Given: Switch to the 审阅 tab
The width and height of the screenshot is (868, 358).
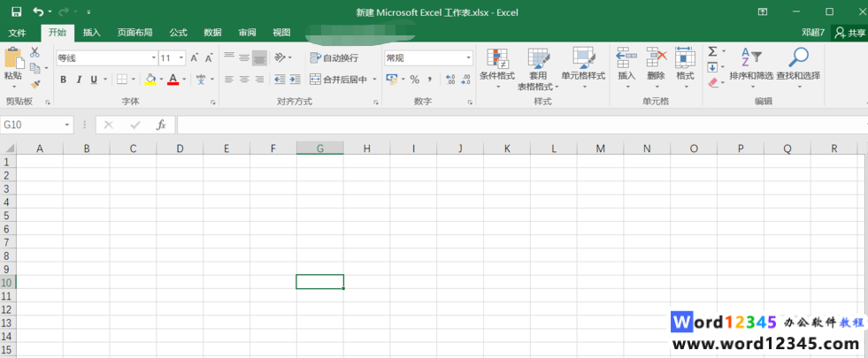Looking at the screenshot, I should pyautogui.click(x=248, y=33).
